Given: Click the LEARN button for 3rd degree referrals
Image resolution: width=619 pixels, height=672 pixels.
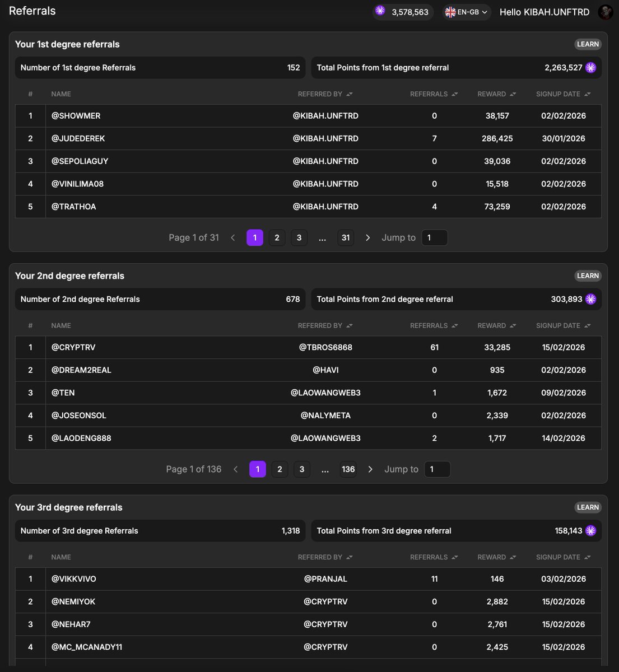Looking at the screenshot, I should tap(588, 507).
